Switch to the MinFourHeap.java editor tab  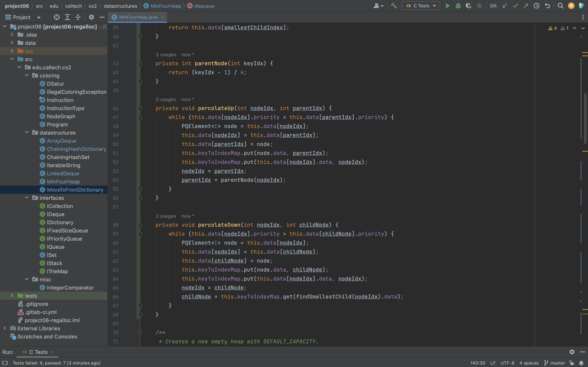click(138, 17)
